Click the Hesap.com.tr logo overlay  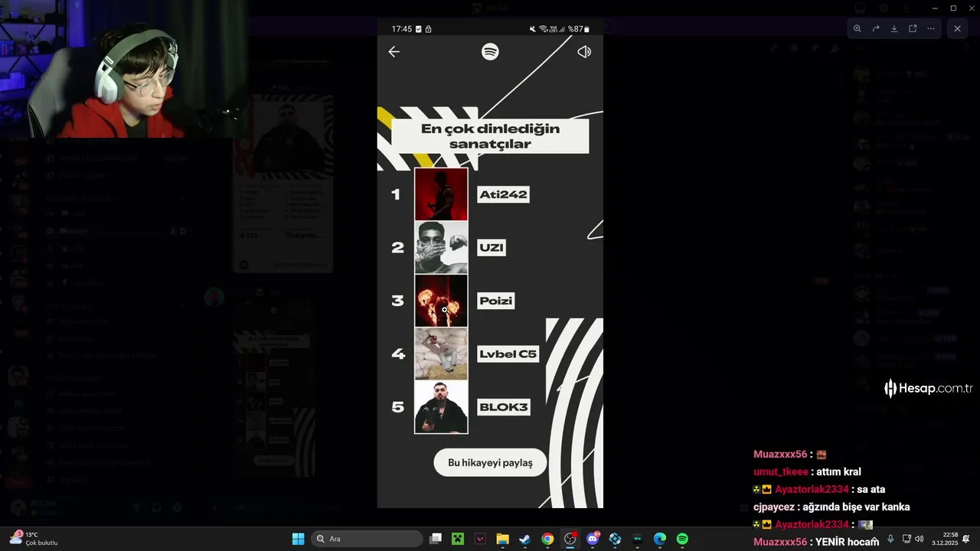point(928,389)
